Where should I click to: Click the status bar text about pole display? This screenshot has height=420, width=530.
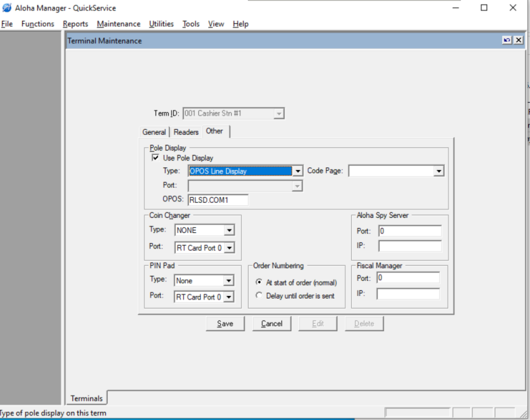click(53, 413)
